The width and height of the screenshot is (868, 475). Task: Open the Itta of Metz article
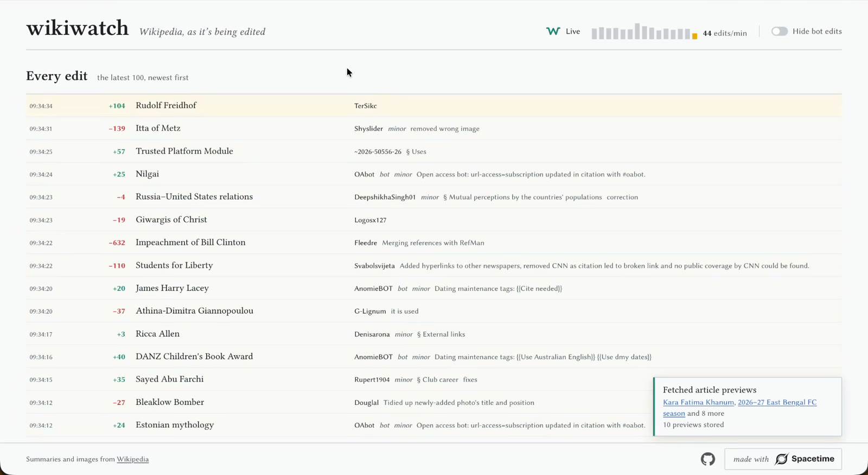tap(158, 128)
